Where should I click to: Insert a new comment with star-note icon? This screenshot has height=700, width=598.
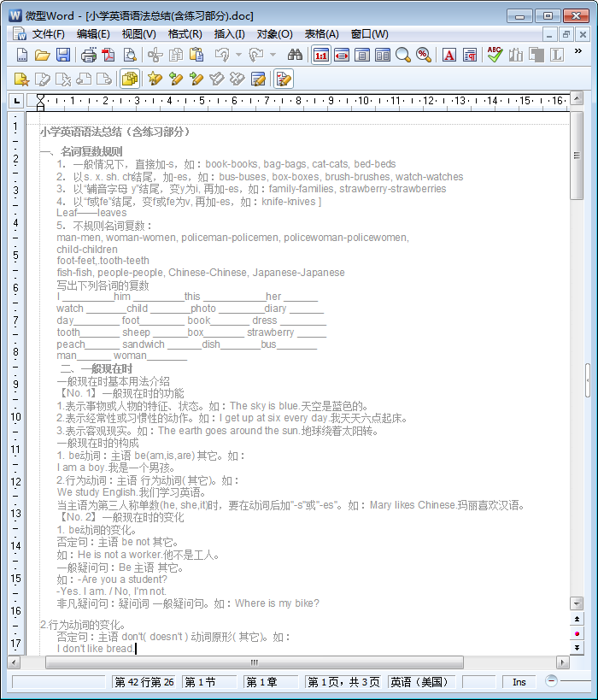click(x=21, y=79)
